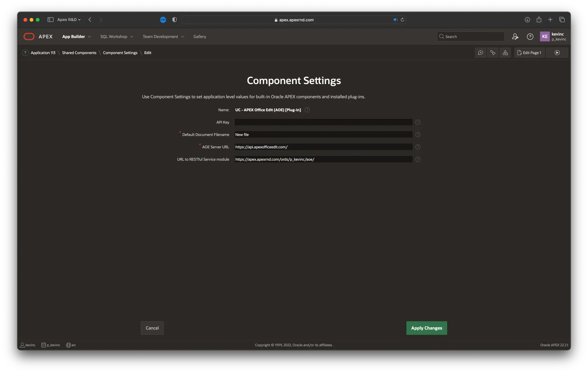This screenshot has height=373, width=588.
Task: Open a new tab with plus icon
Action: [x=550, y=19]
